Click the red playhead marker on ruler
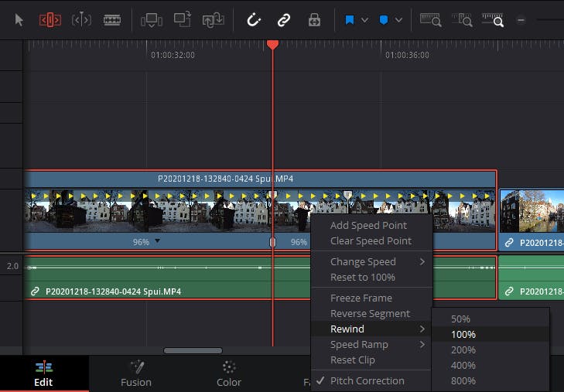Screen dimensions: 564x392 [272, 45]
